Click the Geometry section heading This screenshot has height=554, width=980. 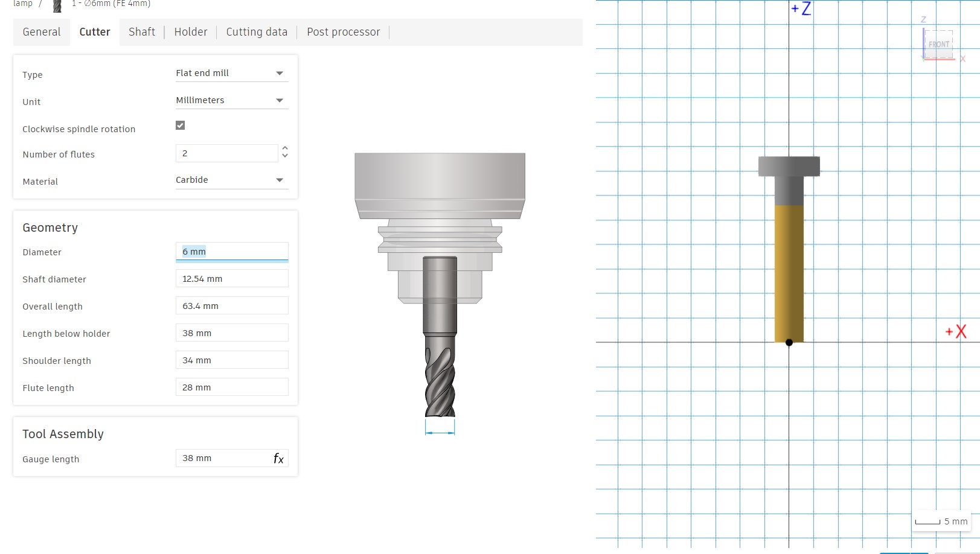[x=50, y=228]
